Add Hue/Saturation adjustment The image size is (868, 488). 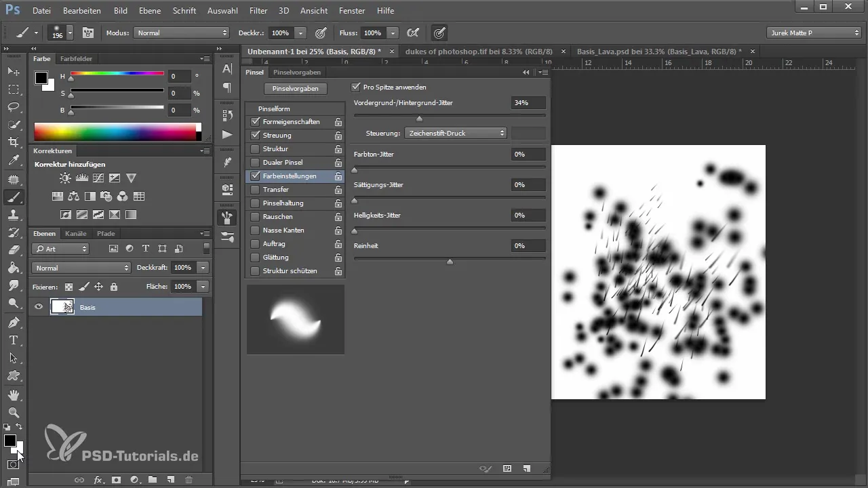point(58,197)
